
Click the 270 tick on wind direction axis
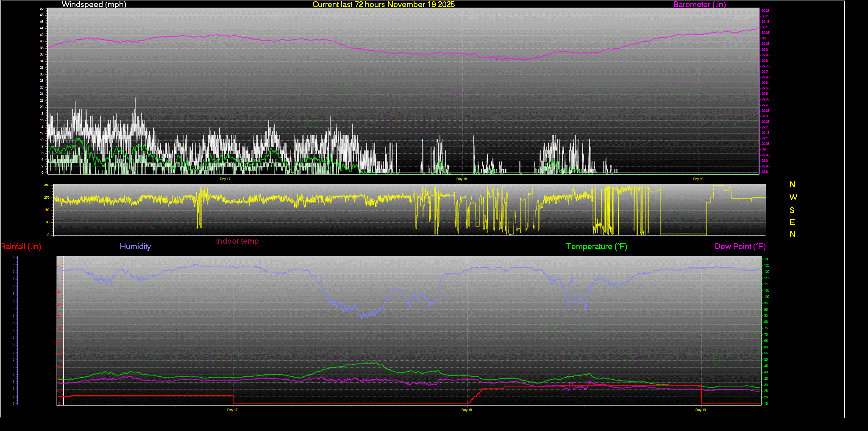coord(47,197)
